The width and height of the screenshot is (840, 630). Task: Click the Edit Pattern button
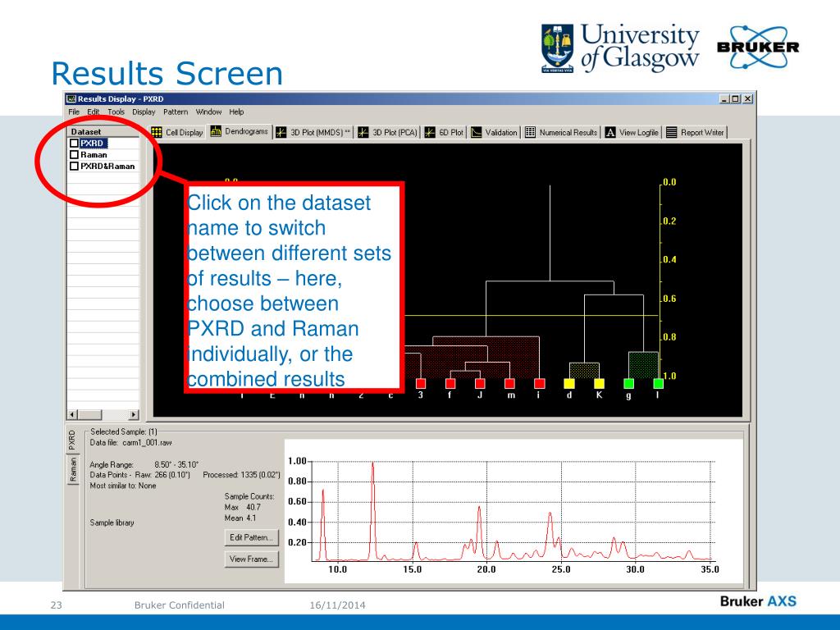pyautogui.click(x=251, y=537)
